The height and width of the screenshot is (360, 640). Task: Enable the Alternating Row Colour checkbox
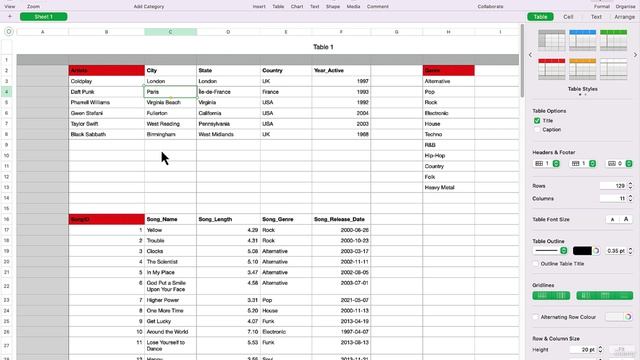[x=536, y=317]
